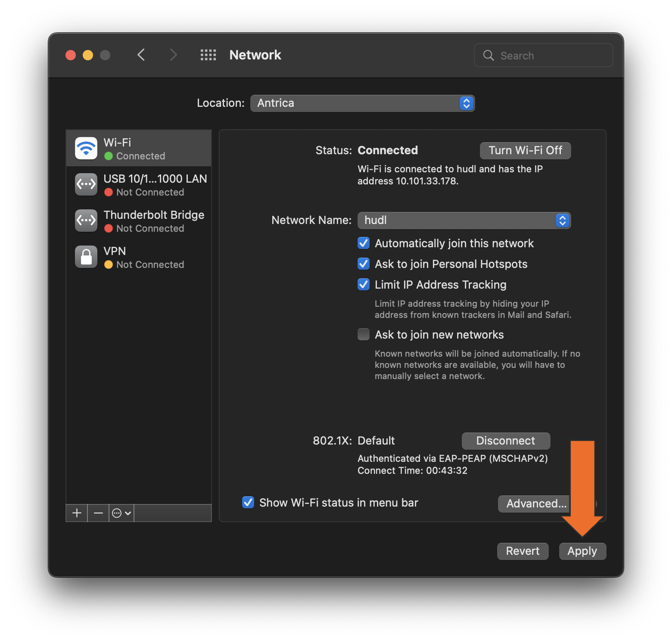Select the Thunderbolt Bridge service icon
672x641 pixels.
click(86, 220)
